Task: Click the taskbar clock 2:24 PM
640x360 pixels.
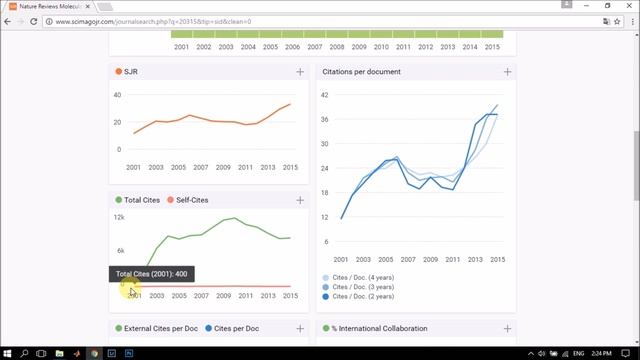Action: click(x=601, y=353)
